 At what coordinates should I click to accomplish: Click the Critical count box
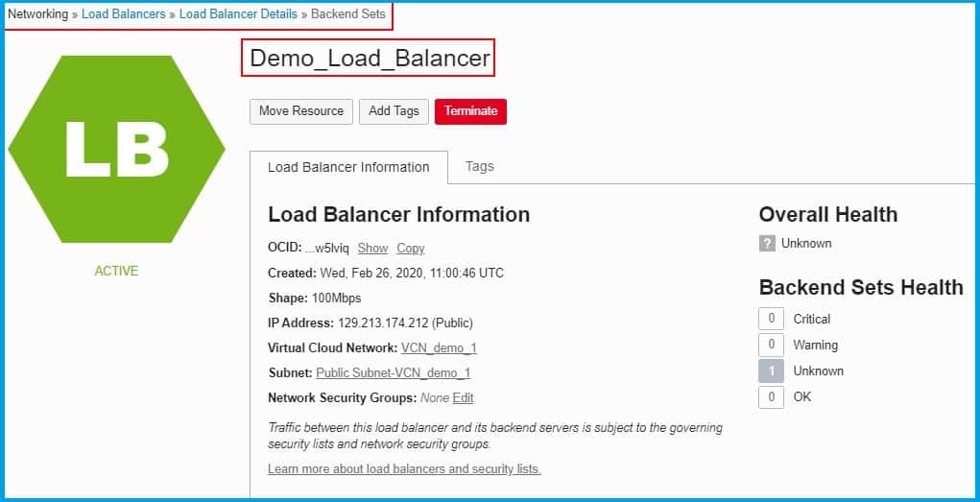pyautogui.click(x=772, y=319)
